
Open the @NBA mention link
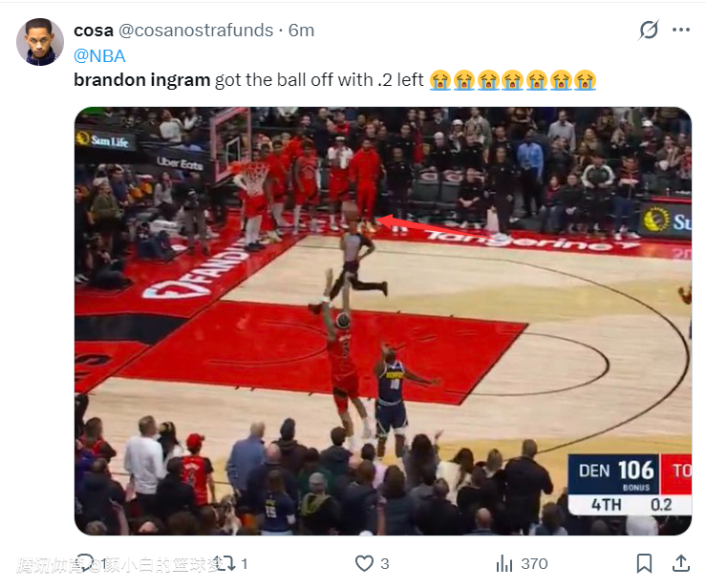(99, 56)
